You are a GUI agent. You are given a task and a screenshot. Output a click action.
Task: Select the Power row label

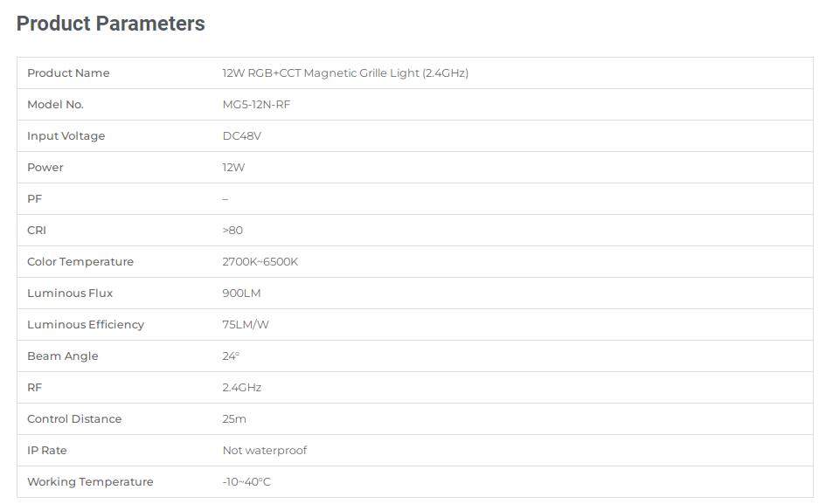pyautogui.click(x=45, y=168)
